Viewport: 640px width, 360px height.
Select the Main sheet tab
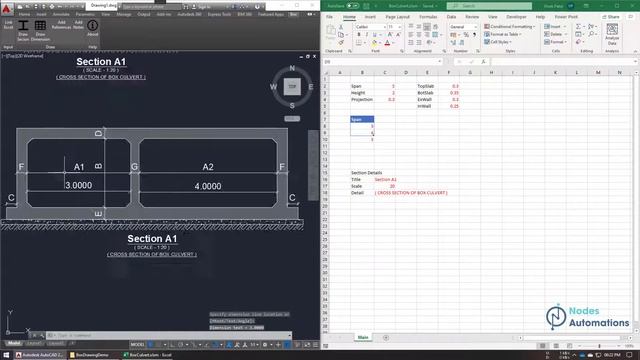coord(363,338)
